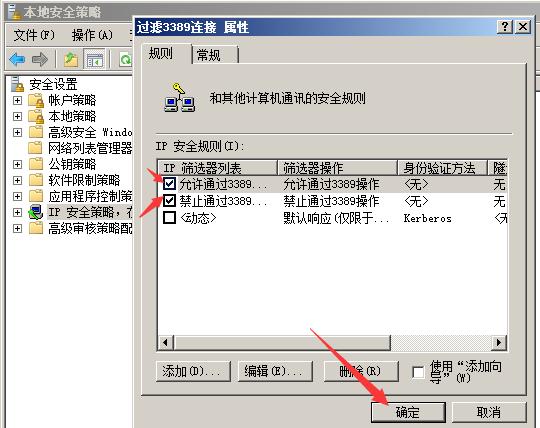This screenshot has width=540, height=428.
Task: Click the Up one level folder icon
Action: click(x=71, y=59)
